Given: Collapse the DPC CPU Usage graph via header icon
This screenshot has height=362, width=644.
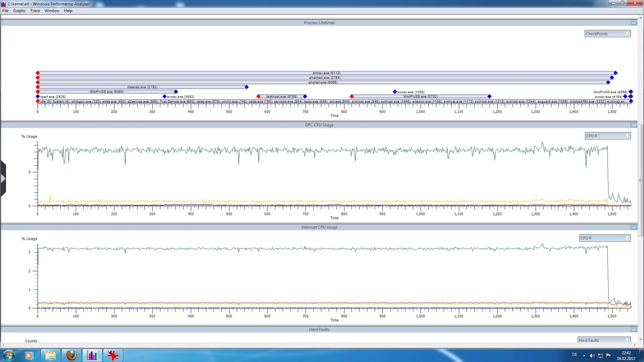Looking at the screenshot, I should (x=634, y=125).
